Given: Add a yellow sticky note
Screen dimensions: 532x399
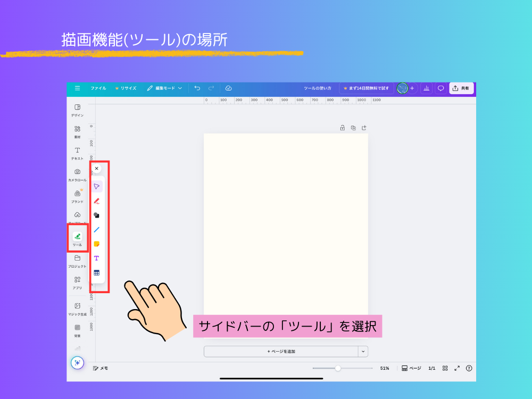Looking at the screenshot, I should click(x=97, y=244).
